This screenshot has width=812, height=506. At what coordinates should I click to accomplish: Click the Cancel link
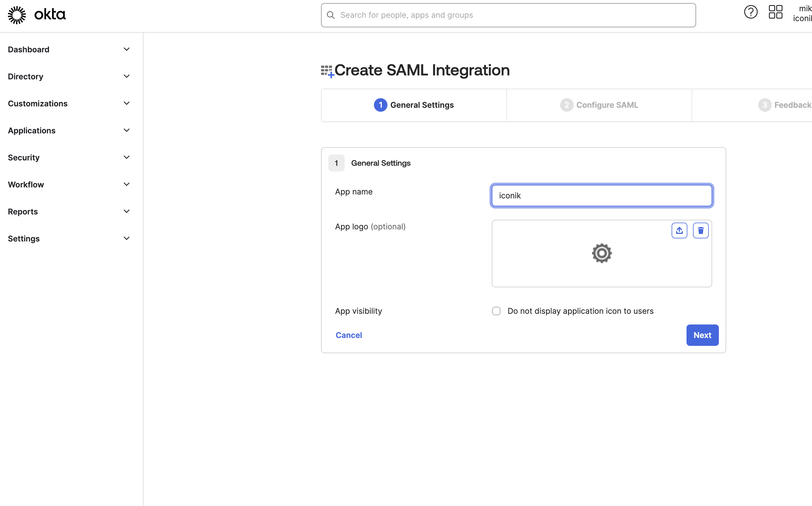(x=349, y=335)
